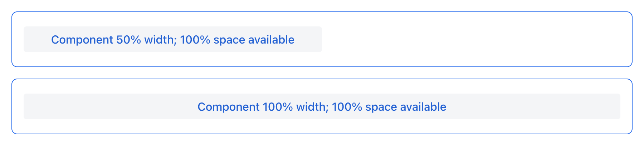644x150 pixels.
Task: Click the 50% width component button
Action: point(172,39)
